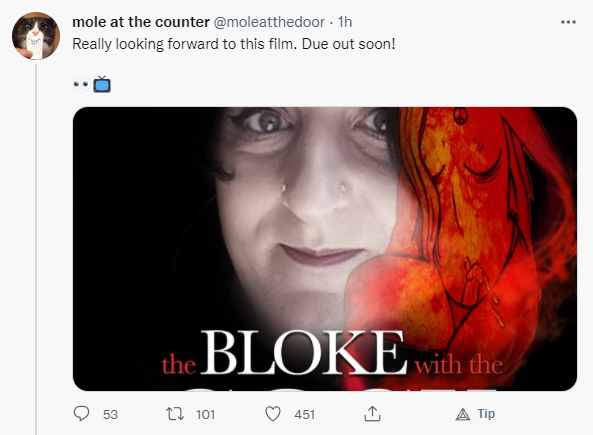Click the vertical thread line below avatar
Viewport: 593px width, 435px height.
(36, 249)
